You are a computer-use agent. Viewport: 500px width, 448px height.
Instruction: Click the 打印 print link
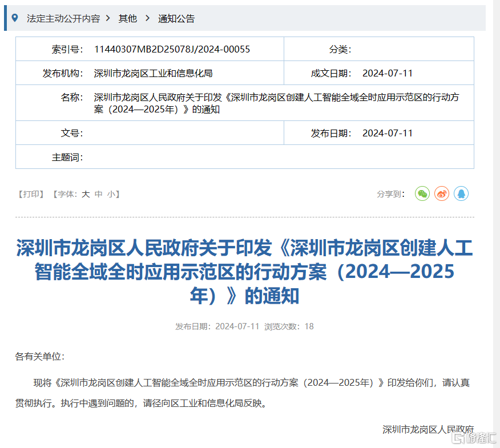tap(31, 194)
